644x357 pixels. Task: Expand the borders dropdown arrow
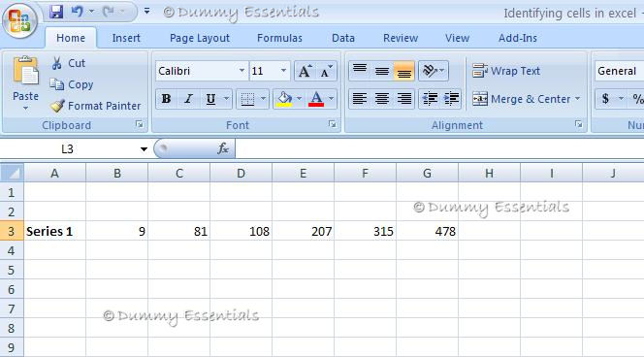pyautogui.click(x=263, y=99)
